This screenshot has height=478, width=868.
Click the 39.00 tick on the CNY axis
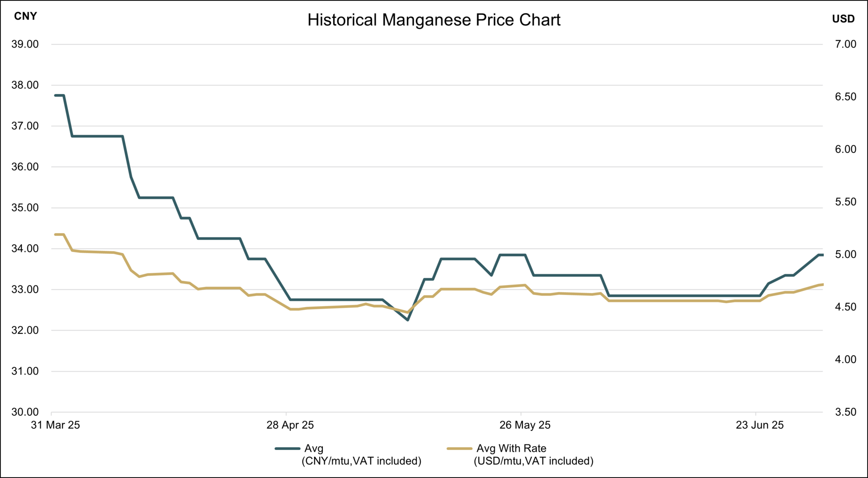point(25,44)
